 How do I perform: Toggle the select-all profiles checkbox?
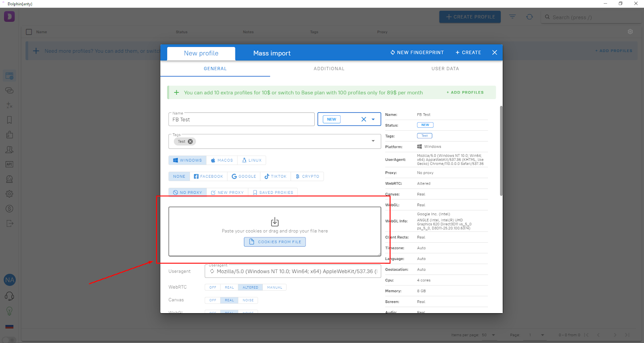pyautogui.click(x=29, y=32)
